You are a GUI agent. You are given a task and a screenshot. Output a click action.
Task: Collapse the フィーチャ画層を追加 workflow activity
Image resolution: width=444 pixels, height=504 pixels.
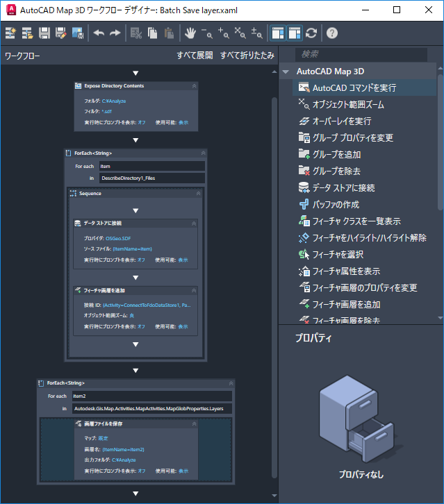pos(194,291)
